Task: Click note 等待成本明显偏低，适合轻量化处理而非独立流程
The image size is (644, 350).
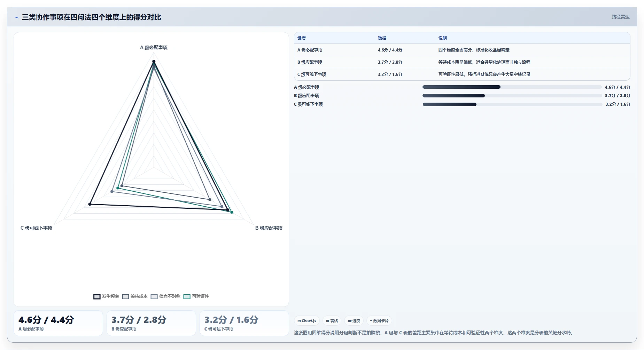Action: click(484, 62)
